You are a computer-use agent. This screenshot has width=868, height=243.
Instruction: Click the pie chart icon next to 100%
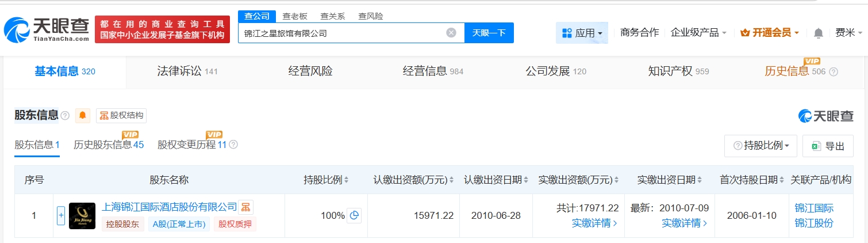pyautogui.click(x=354, y=215)
